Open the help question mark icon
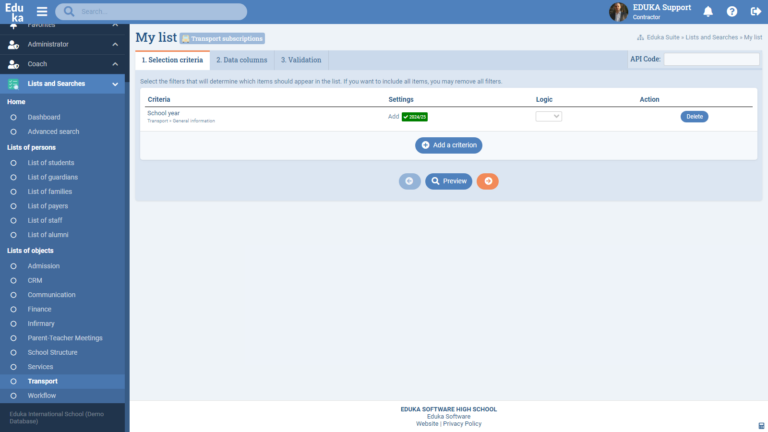The width and height of the screenshot is (768, 432). pos(732,11)
